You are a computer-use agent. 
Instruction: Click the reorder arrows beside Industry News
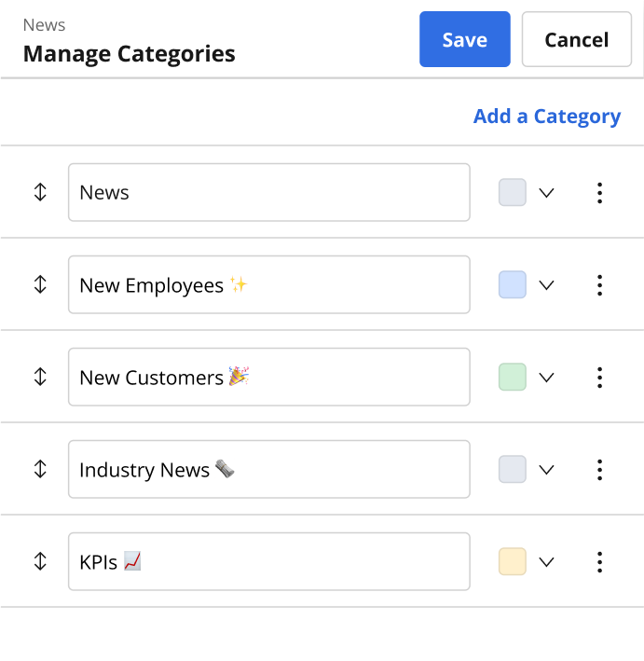tap(40, 469)
